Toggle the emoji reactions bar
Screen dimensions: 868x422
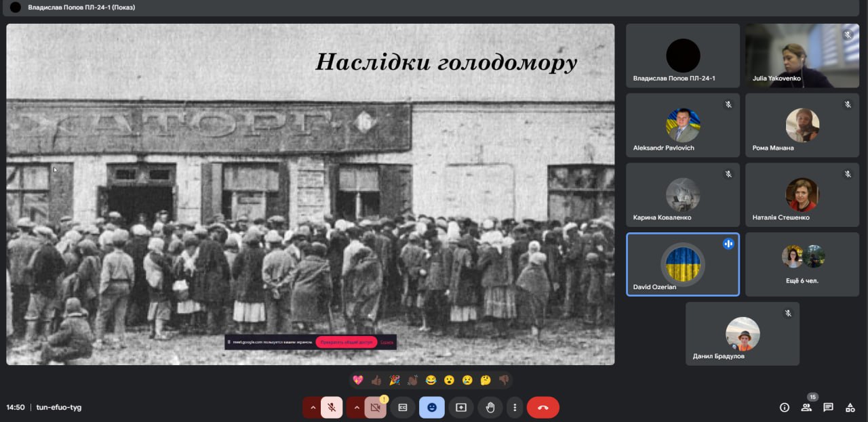(x=432, y=407)
